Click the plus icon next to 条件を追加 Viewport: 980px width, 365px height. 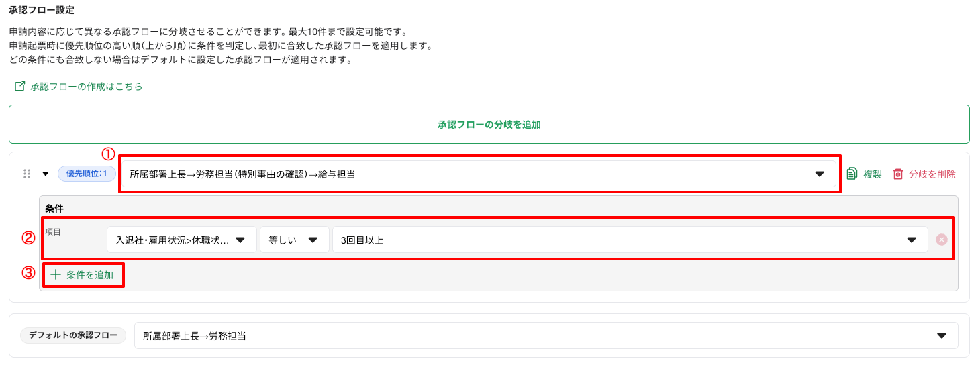(x=56, y=274)
